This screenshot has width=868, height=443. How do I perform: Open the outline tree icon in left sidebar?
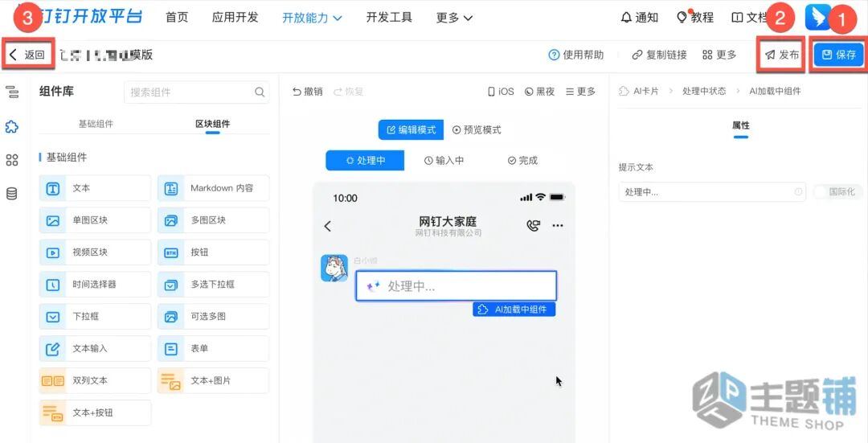click(11, 92)
